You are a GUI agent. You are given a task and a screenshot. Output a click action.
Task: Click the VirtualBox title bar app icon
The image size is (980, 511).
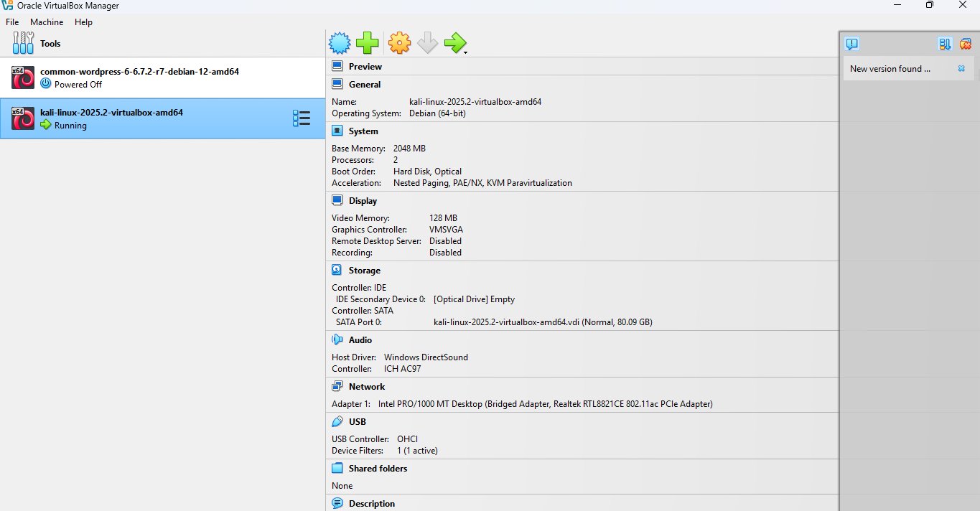tap(7, 6)
